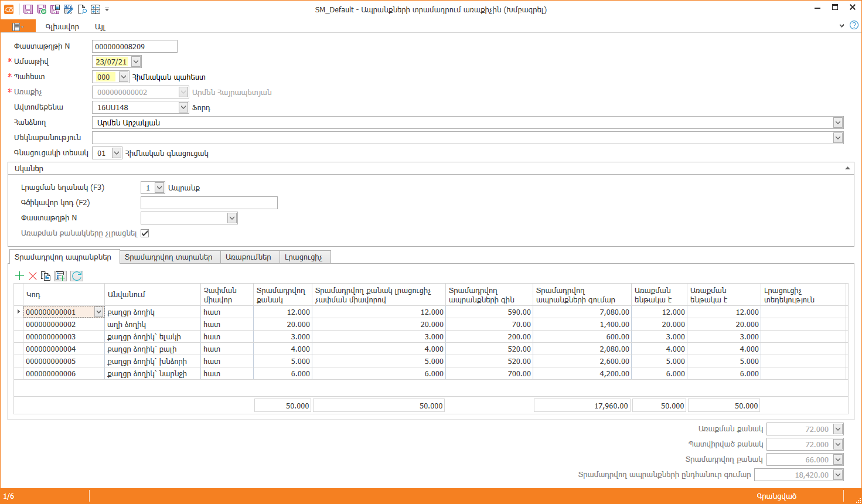Click the orange app logo icon

[9, 9]
